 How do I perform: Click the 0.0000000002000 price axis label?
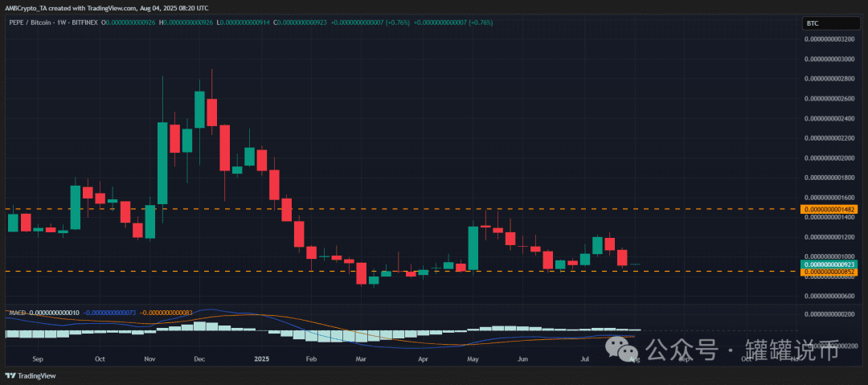pos(830,158)
